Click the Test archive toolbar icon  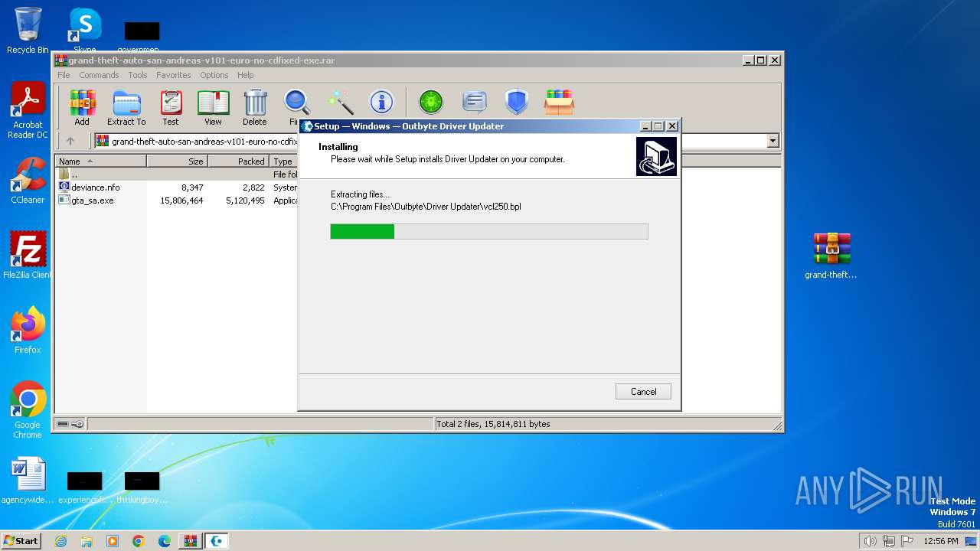click(171, 107)
